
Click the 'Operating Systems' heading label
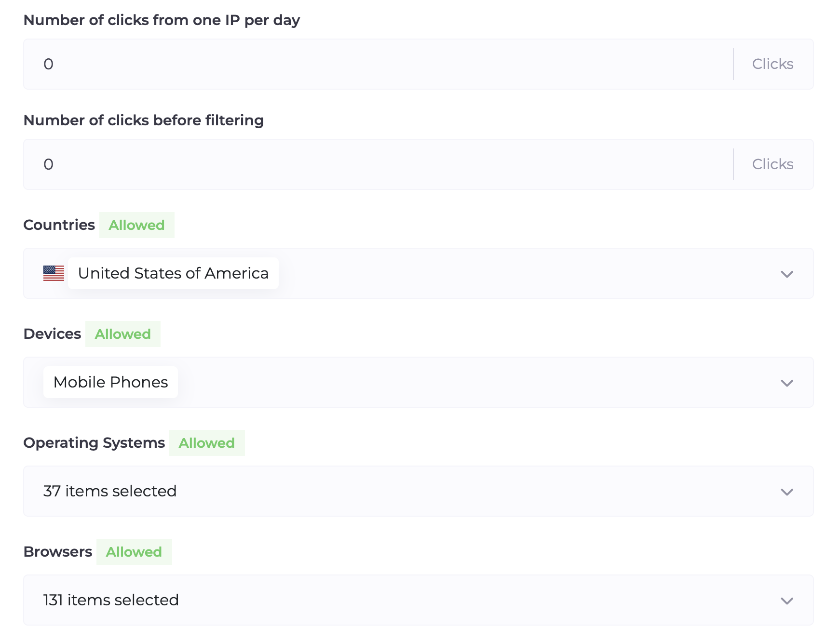94,443
